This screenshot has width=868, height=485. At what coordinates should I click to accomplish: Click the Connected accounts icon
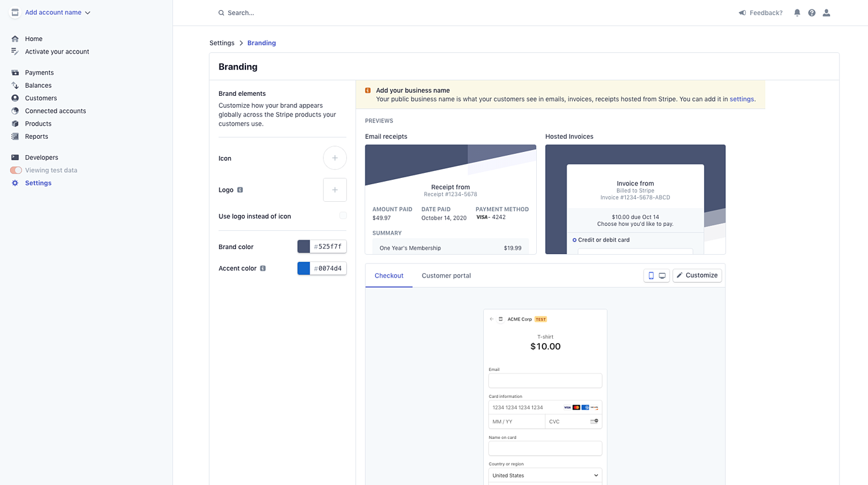[x=15, y=111]
